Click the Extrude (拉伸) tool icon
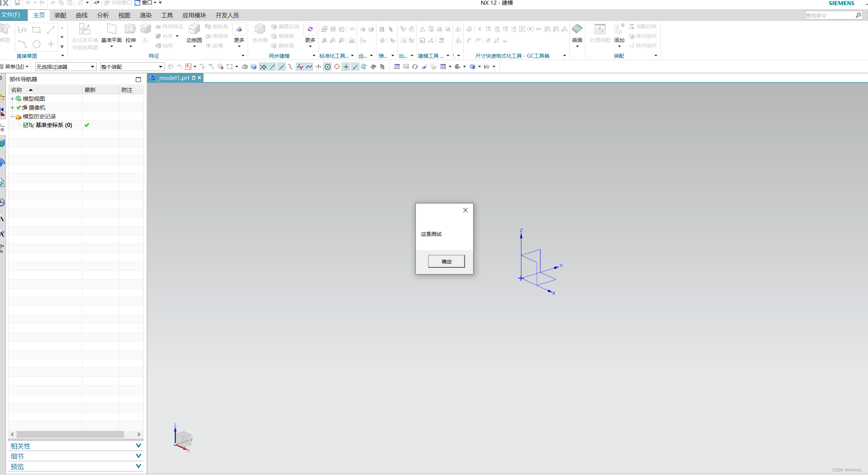 coord(130,29)
